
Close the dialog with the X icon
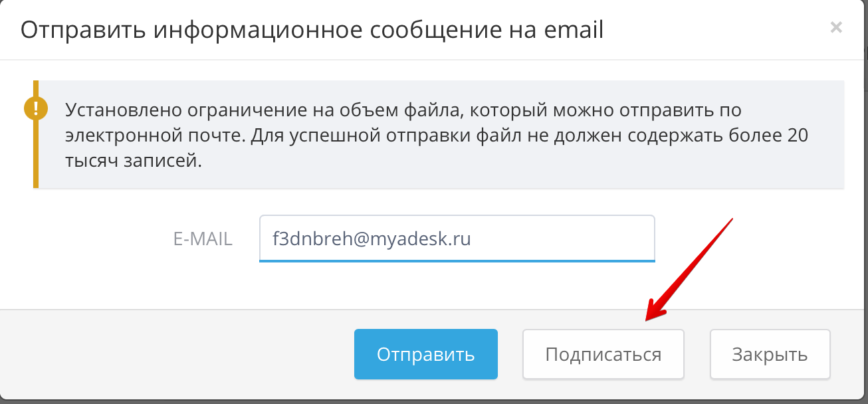tap(836, 27)
